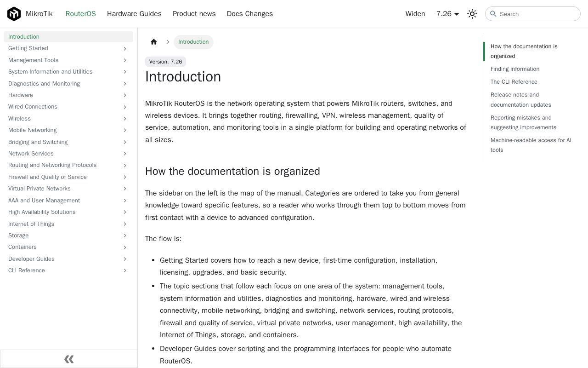Open Virtual Private Networks in sidebar

(x=40, y=189)
